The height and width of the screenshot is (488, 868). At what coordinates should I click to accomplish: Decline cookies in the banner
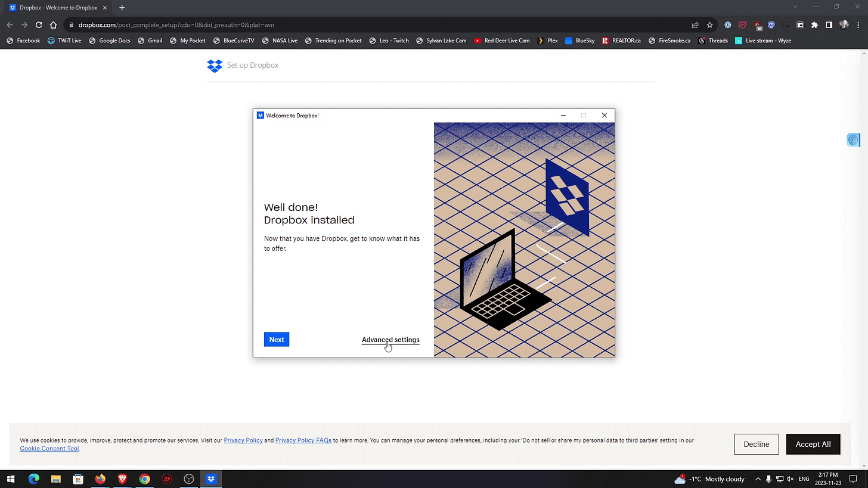tap(757, 444)
